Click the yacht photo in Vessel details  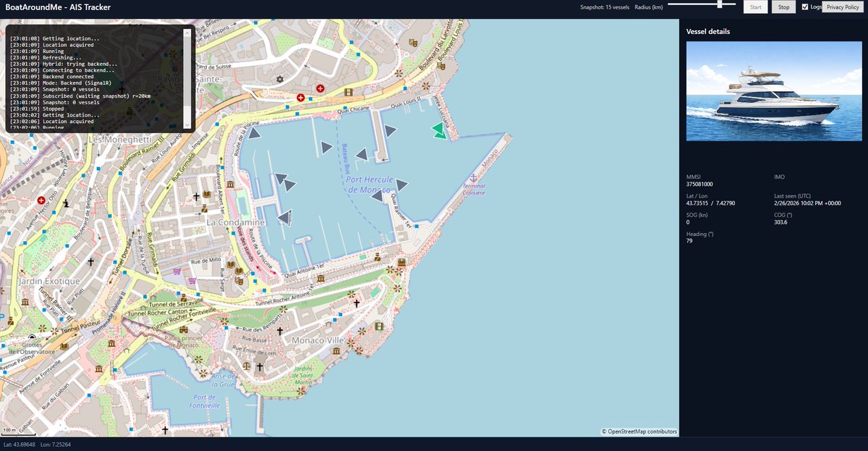click(774, 91)
